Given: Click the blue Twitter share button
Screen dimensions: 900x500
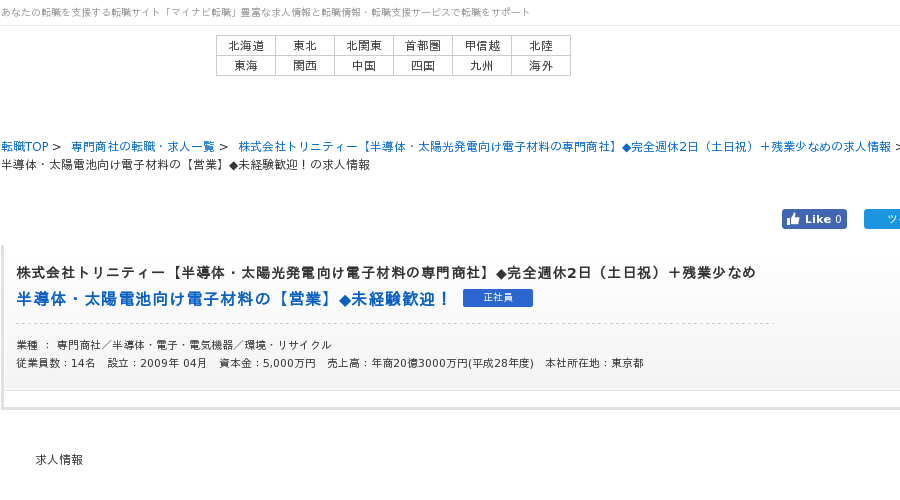Looking at the screenshot, I should pos(882,219).
